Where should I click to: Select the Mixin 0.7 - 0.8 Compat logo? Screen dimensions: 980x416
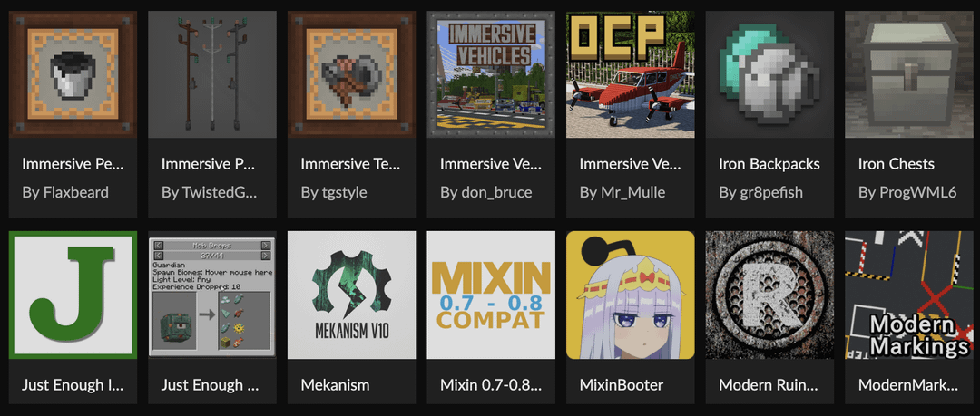coord(491,295)
